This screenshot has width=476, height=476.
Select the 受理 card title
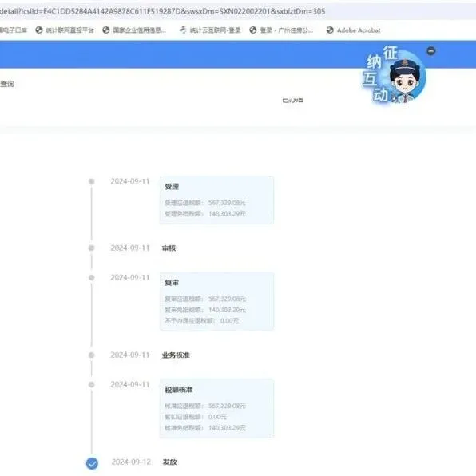pos(172,187)
